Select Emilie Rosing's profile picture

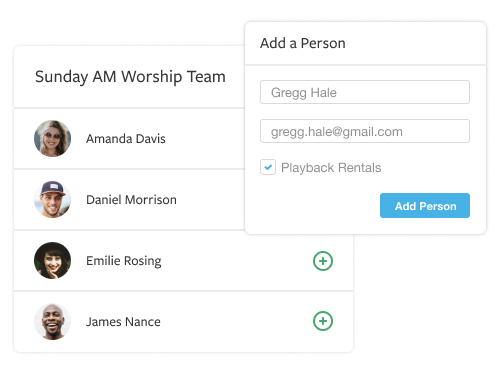tap(53, 261)
